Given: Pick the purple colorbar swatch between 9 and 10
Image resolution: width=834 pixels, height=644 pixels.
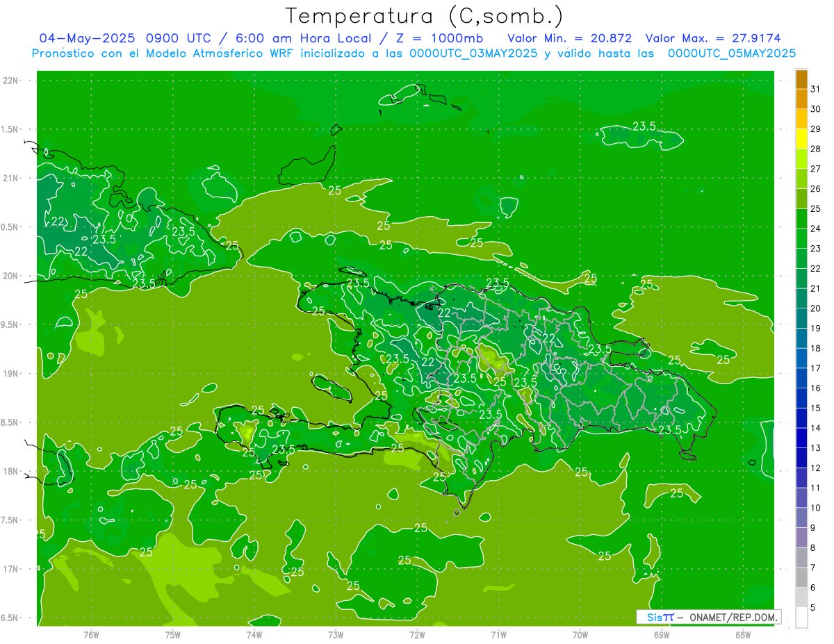Looking at the screenshot, I should [801, 518].
